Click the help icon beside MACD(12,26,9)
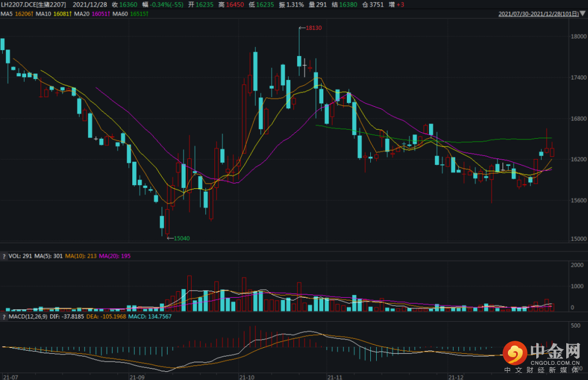 coord(4,316)
